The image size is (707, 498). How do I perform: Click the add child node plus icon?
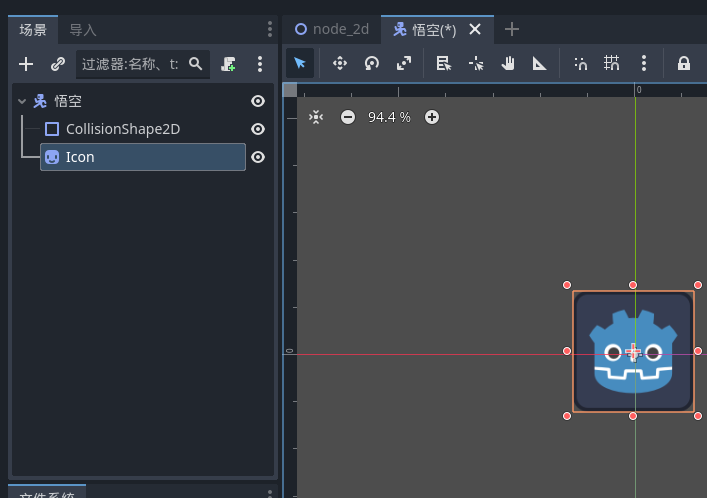coord(26,64)
